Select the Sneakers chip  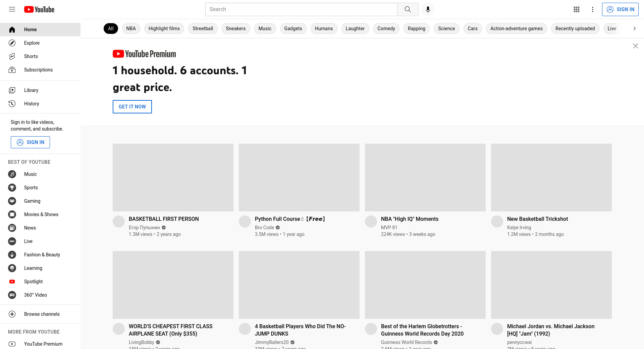(236, 29)
